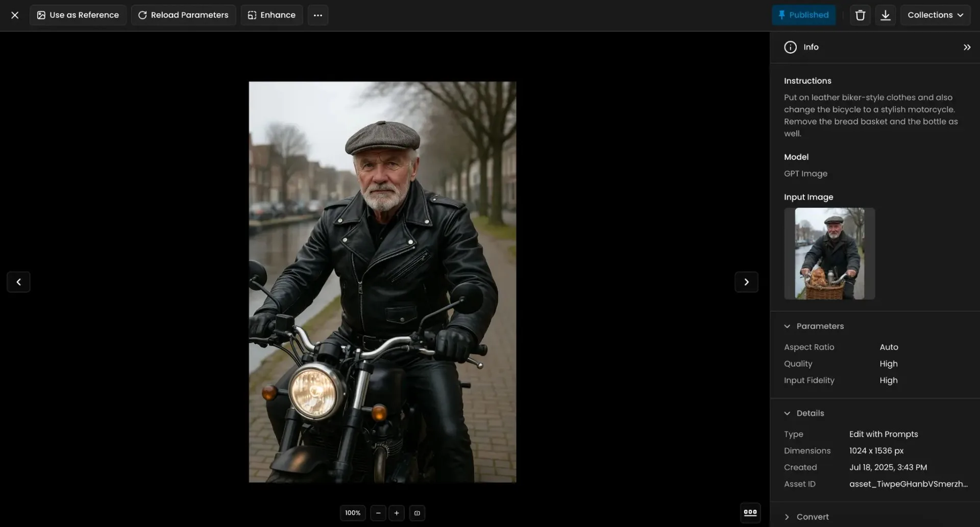This screenshot has width=980, height=527.
Task: Collapse the Info sidebar with the double chevron
Action: coord(967,47)
